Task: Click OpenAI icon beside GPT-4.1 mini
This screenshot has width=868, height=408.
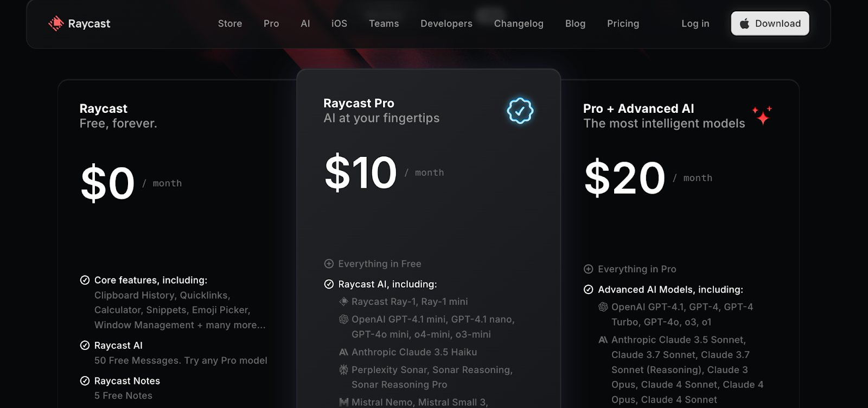Action: pyautogui.click(x=343, y=320)
